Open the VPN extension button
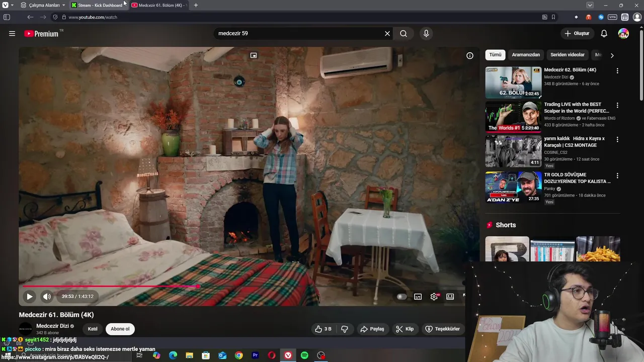This screenshot has width=644, height=362. coord(612,17)
